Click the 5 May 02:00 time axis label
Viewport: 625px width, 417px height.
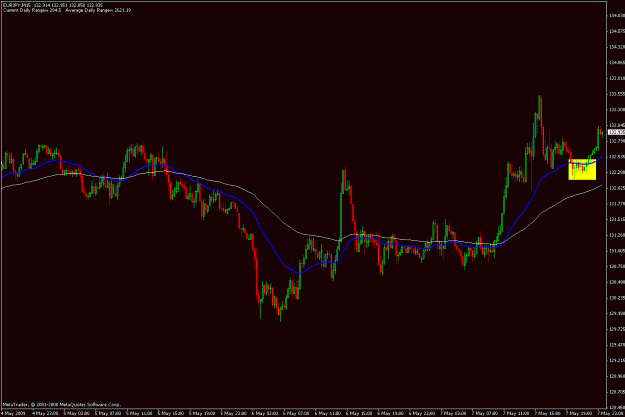(x=76, y=413)
